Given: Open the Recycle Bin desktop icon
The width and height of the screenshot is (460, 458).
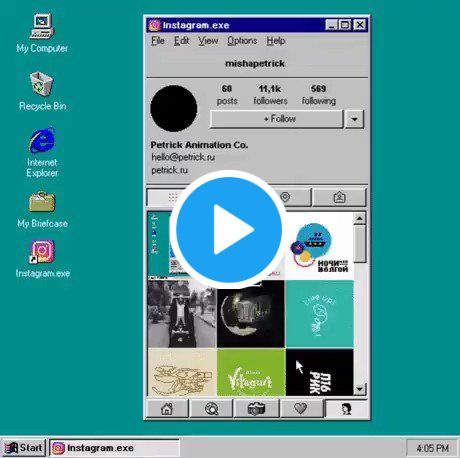Looking at the screenshot, I should point(42,91).
